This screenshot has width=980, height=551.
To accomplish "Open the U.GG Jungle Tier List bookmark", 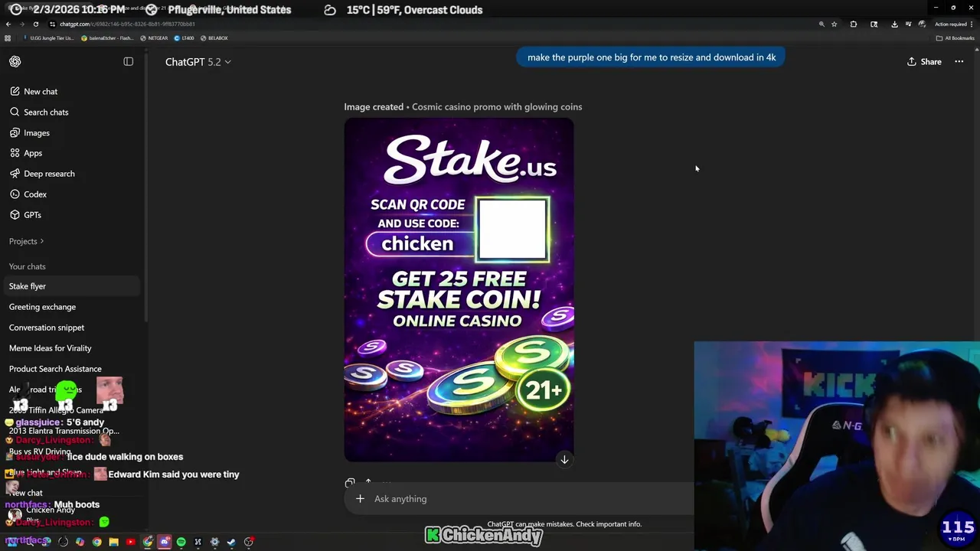I will (48, 37).
